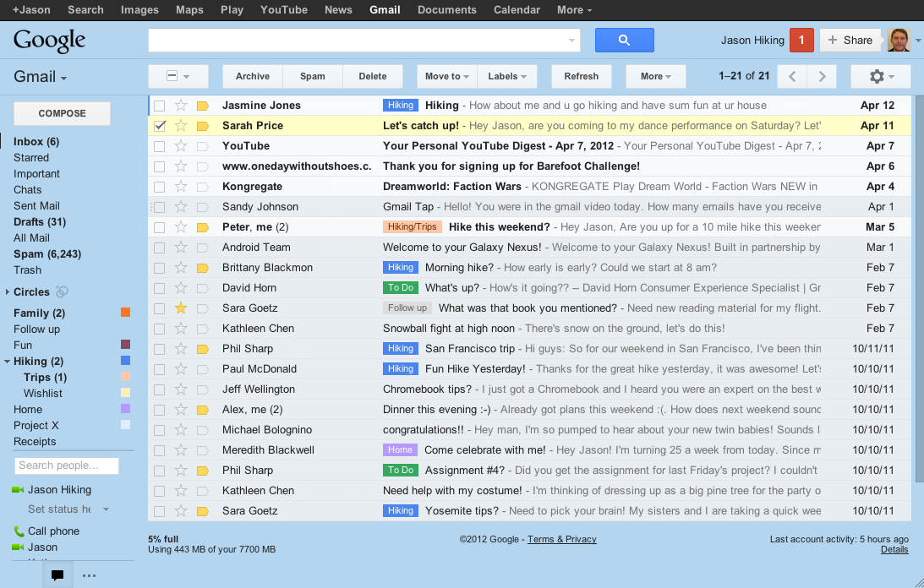Image resolution: width=924 pixels, height=588 pixels.
Task: Toggle importance marker on Brittany Blackmon email
Action: point(203,268)
